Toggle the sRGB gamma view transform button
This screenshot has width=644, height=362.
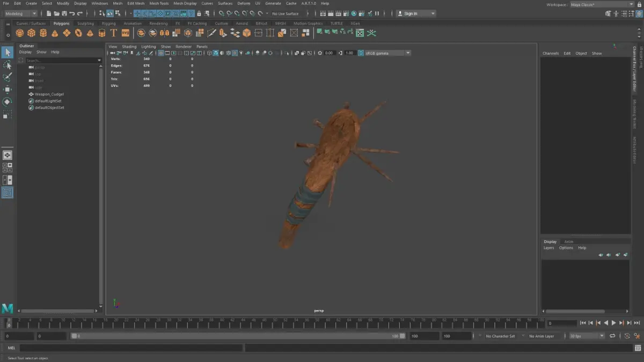(361, 53)
